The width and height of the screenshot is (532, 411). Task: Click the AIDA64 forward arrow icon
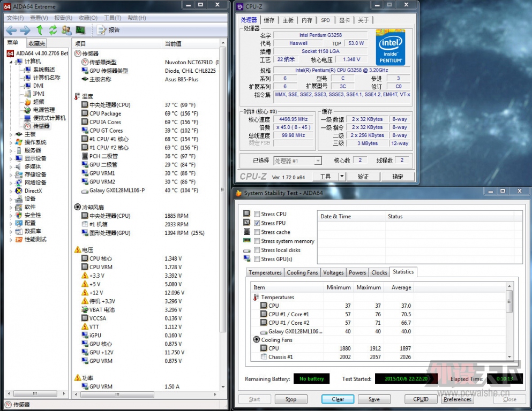point(25,31)
